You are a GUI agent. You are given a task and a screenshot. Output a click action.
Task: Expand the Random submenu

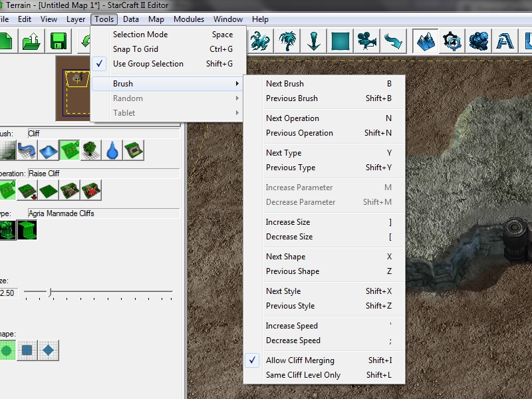coord(167,98)
